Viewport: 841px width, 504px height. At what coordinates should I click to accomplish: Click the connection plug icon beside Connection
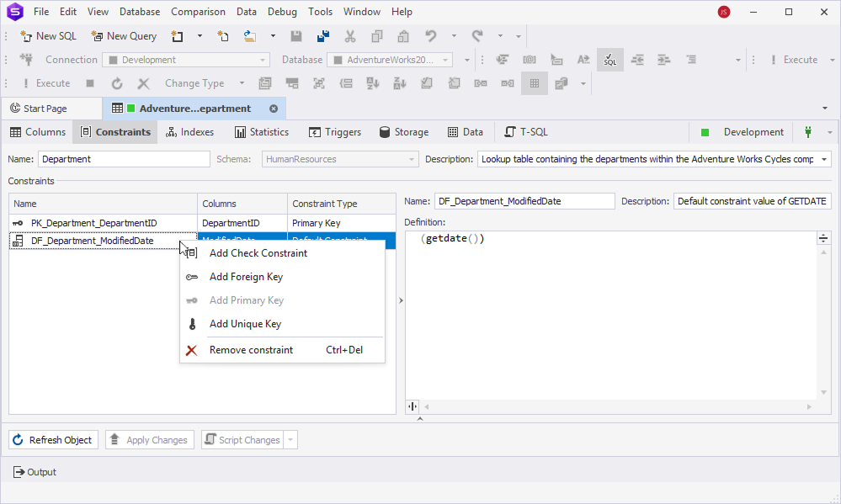26,60
